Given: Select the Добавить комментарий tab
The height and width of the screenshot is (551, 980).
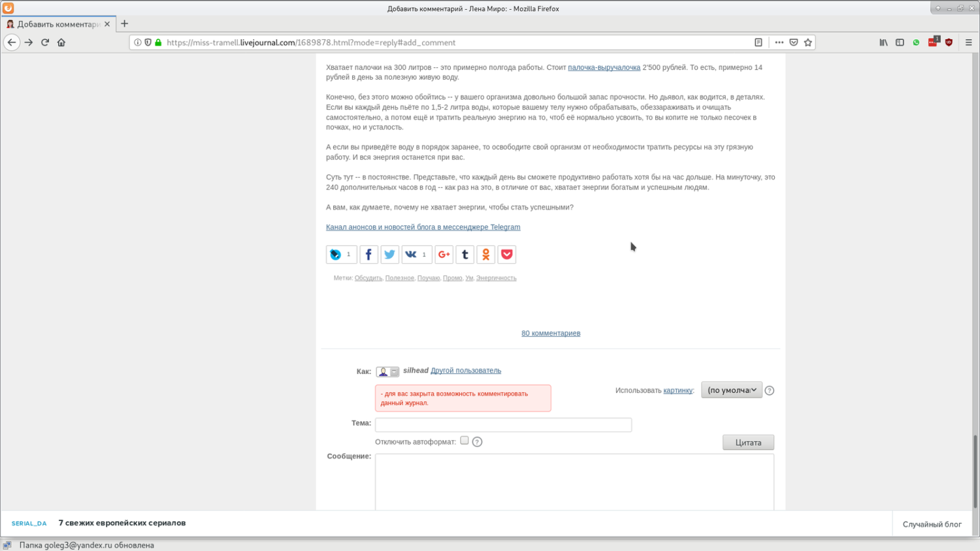Looking at the screenshot, I should tap(58, 24).
